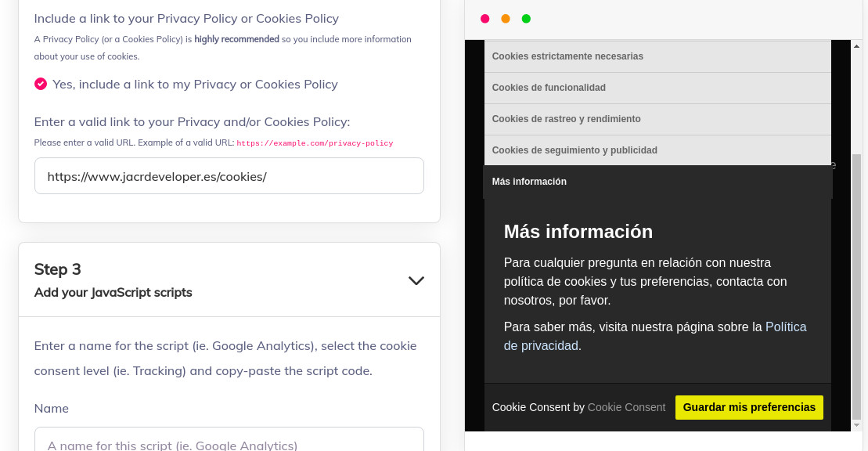Click the red dot in preview window
The width and height of the screenshot is (868, 451).
[x=485, y=19]
